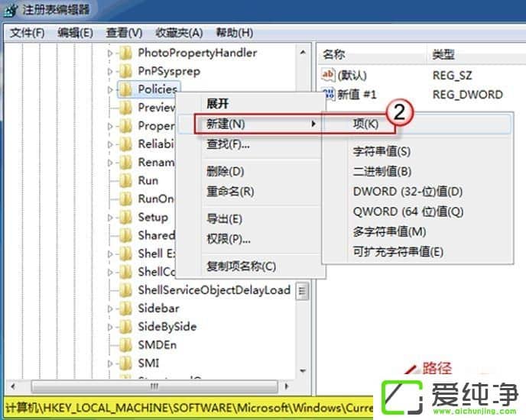Select the SMDEn tree item
The height and width of the screenshot is (420, 526).
(157, 344)
